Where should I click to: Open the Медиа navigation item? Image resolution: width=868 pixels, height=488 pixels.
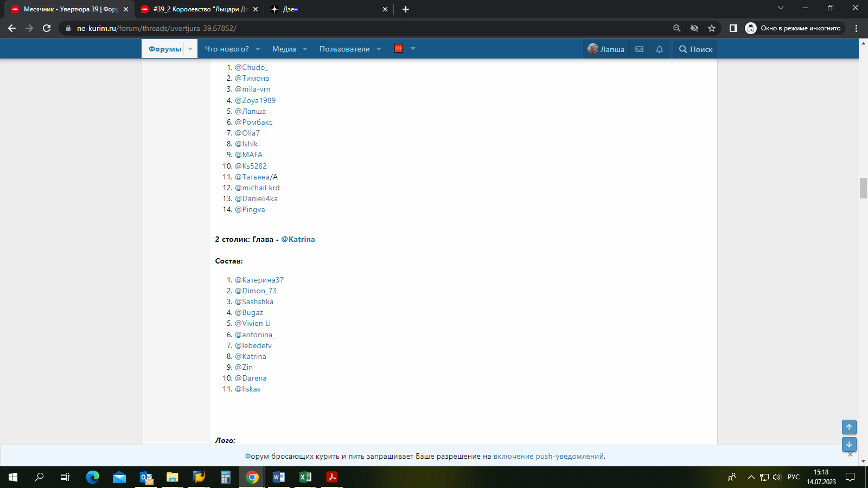click(x=284, y=49)
